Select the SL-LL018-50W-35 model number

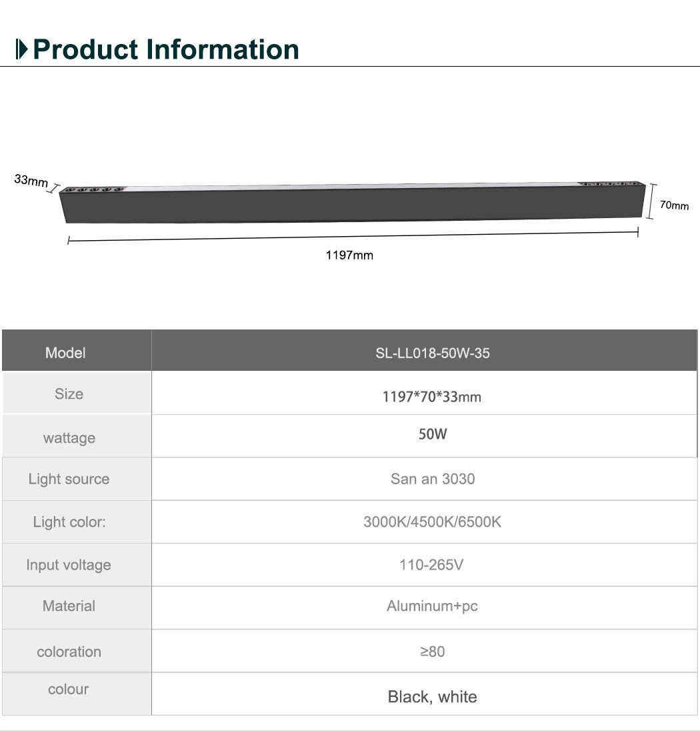click(x=432, y=353)
